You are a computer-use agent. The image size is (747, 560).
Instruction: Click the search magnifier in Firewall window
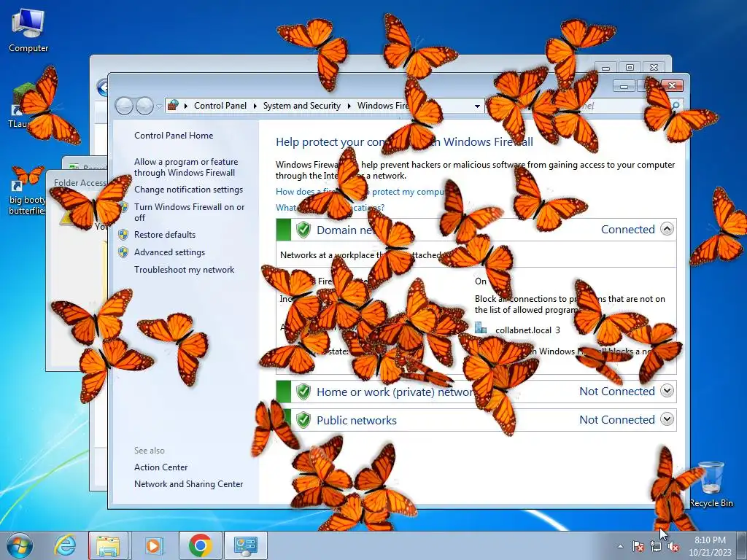[x=676, y=105]
